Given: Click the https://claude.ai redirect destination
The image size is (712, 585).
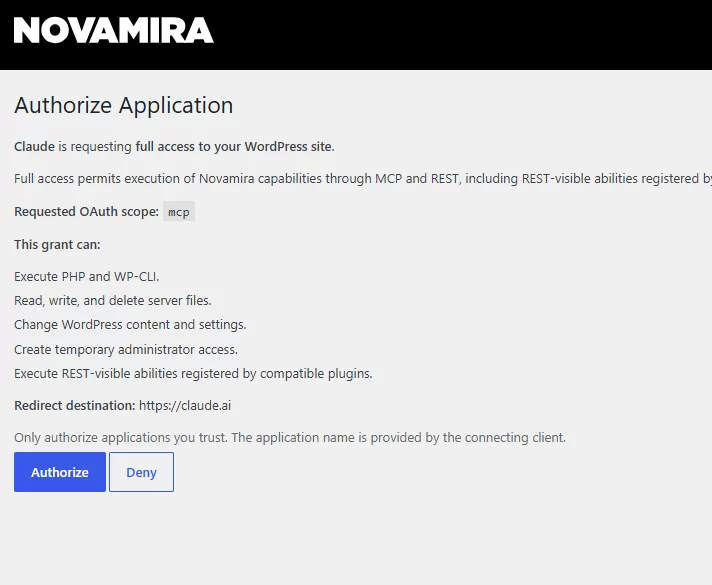Looking at the screenshot, I should tap(185, 406).
